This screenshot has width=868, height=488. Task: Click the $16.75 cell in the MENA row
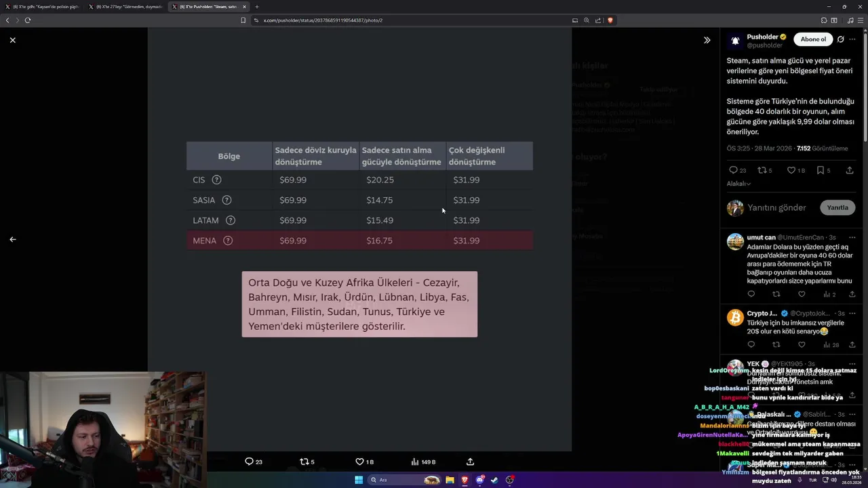click(380, 241)
